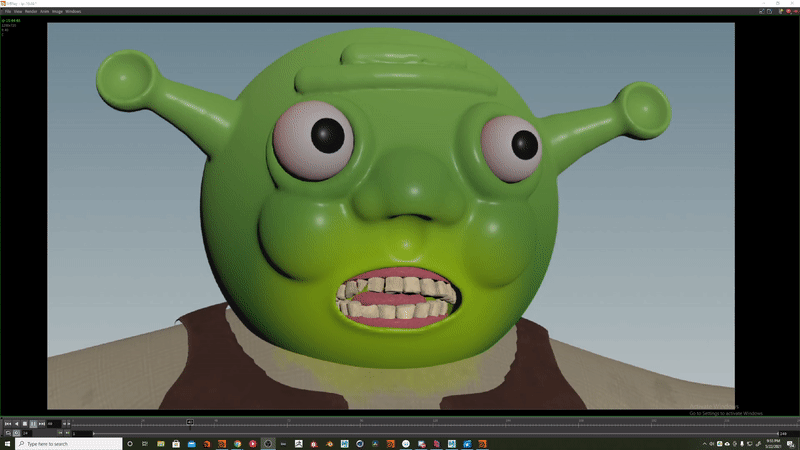
Task: Open File Explorer from the taskbar
Action: pyautogui.click(x=161, y=444)
